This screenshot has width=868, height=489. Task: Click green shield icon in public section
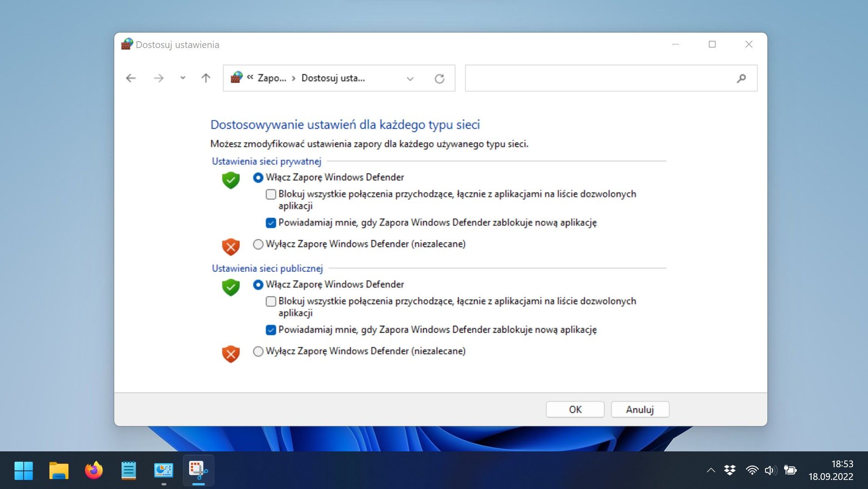(231, 287)
